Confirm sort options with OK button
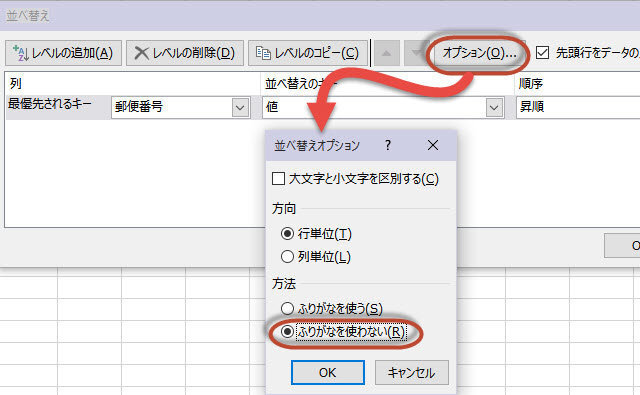 (328, 373)
